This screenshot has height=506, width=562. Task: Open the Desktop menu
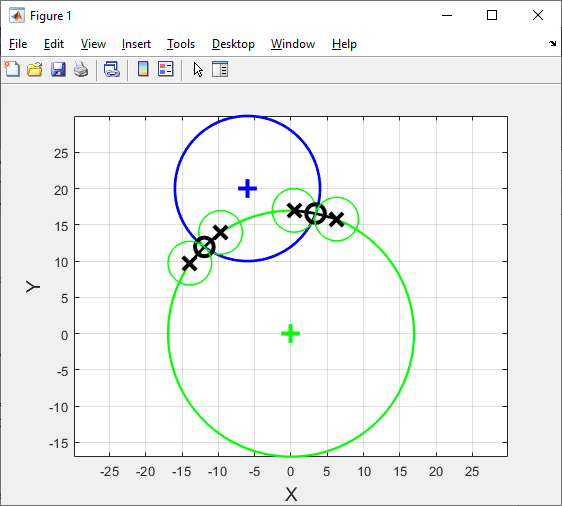pyautogui.click(x=233, y=44)
